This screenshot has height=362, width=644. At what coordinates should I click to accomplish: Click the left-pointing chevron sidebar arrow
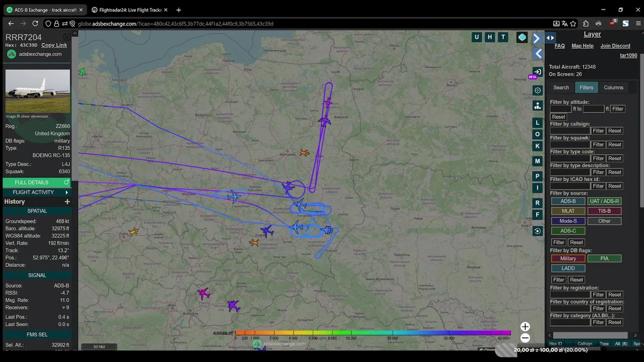tap(538, 53)
